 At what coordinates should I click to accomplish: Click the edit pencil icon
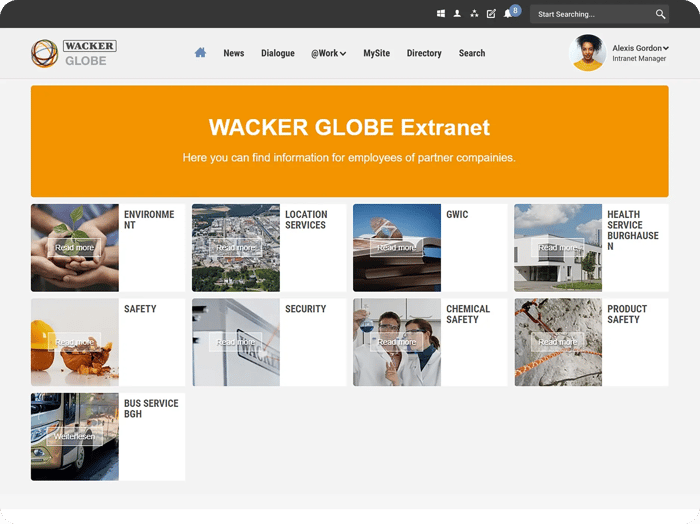tap(491, 14)
